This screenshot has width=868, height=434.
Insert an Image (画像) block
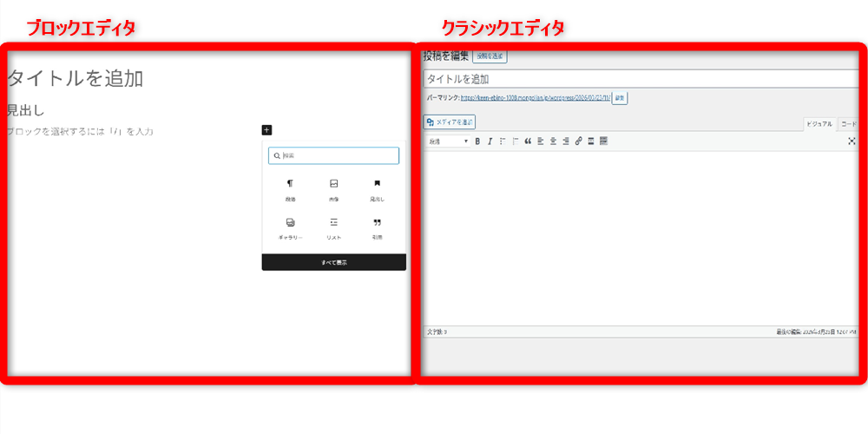(x=334, y=190)
